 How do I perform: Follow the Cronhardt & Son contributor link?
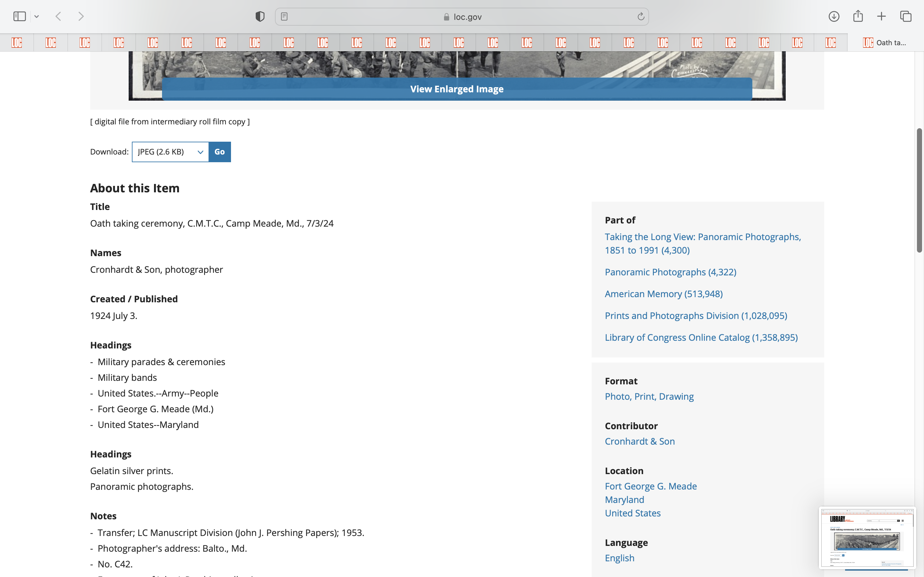(639, 441)
